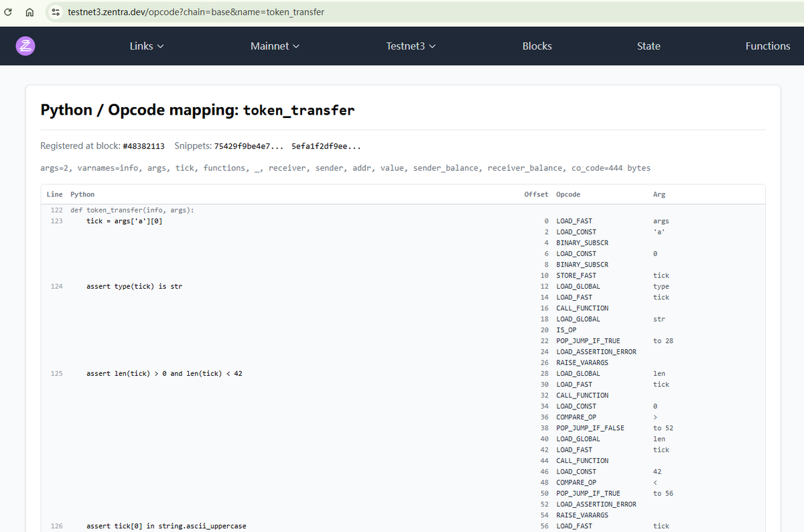Expand the Testnet3 dropdown
This screenshot has width=804, height=532.
411,46
